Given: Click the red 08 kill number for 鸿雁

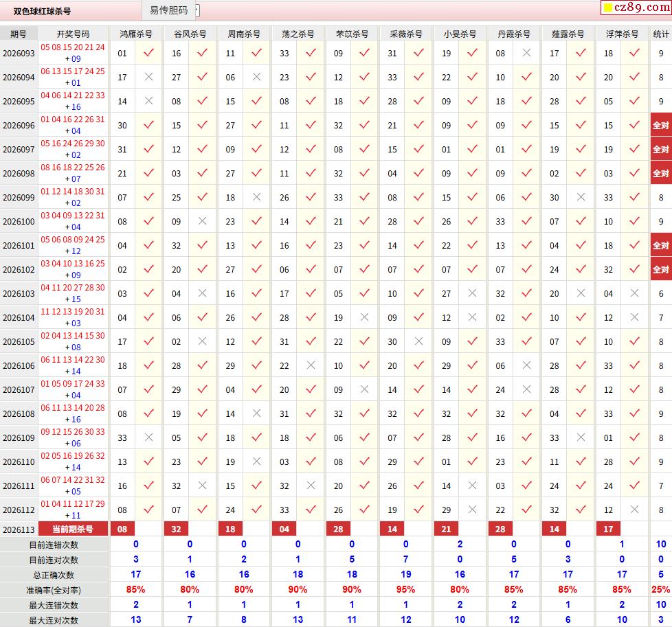Looking at the screenshot, I should point(122,529).
